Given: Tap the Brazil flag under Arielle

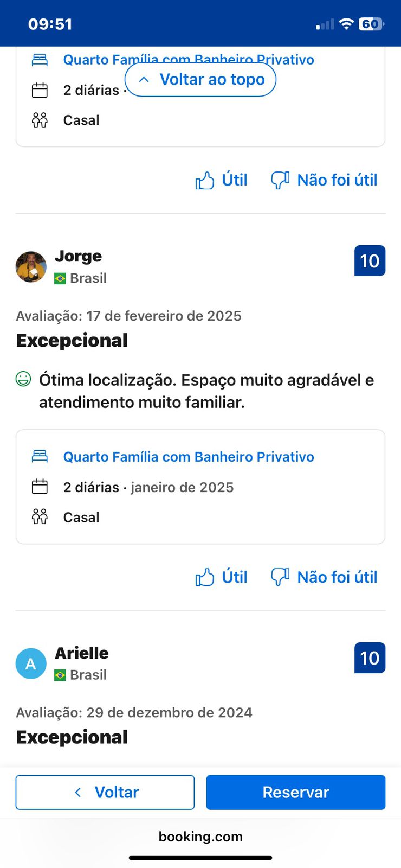Looking at the screenshot, I should 60,675.
